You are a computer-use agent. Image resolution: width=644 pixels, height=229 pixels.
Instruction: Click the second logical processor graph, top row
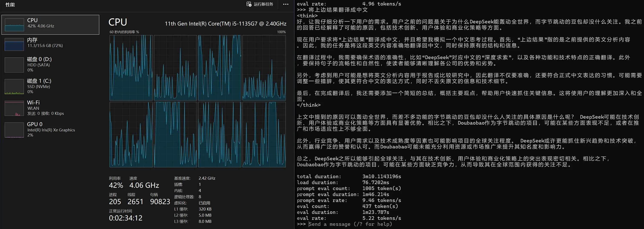[175, 68]
